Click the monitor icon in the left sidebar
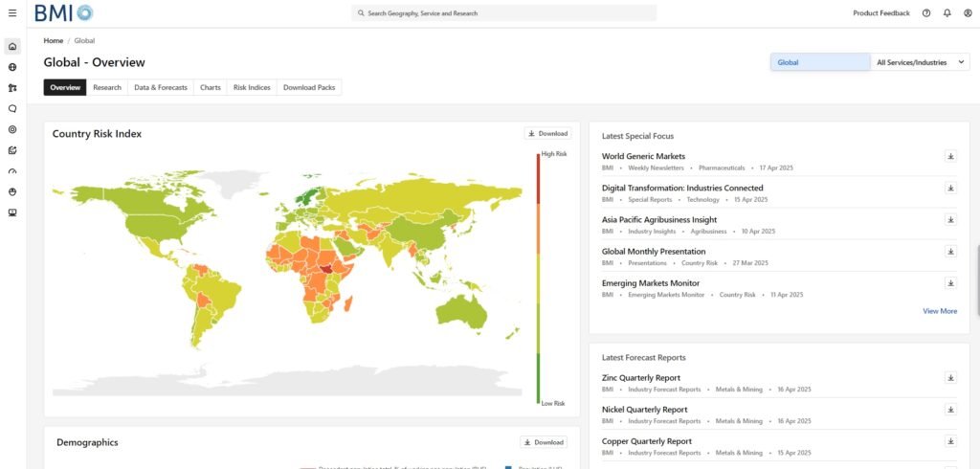Viewport: 980px width, 469px height. click(x=12, y=212)
